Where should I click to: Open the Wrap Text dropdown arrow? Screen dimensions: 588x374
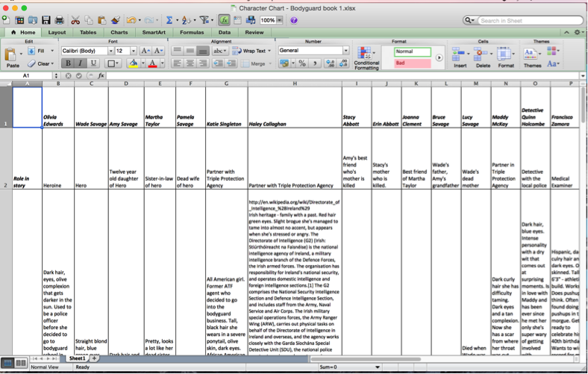[x=269, y=51]
